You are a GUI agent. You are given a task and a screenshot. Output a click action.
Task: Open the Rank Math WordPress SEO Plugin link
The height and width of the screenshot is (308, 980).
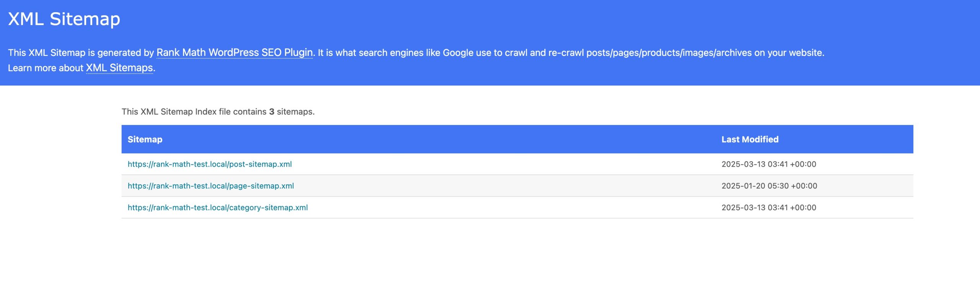click(x=234, y=52)
